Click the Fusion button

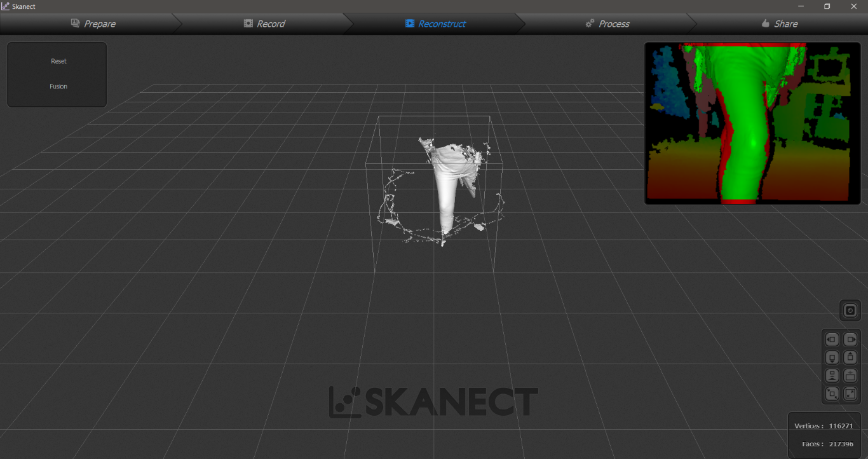[x=58, y=86]
